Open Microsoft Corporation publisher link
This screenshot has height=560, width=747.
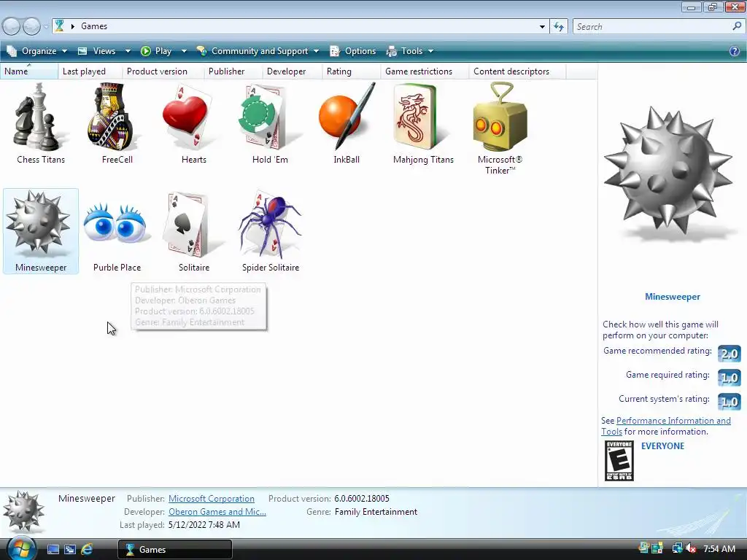pyautogui.click(x=212, y=499)
